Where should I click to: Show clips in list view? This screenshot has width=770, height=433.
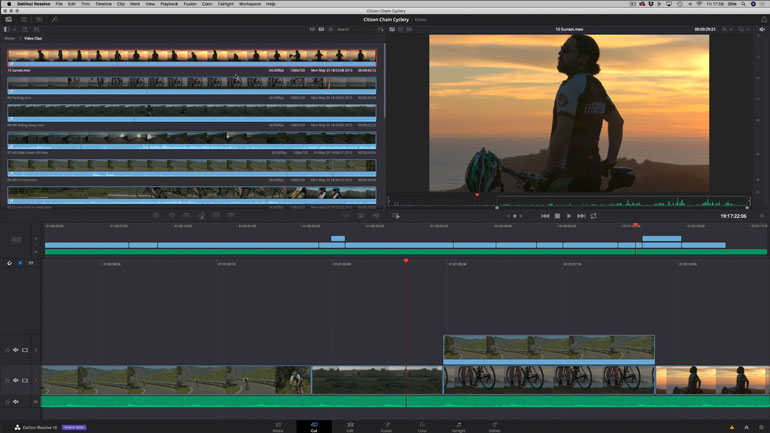(x=330, y=29)
